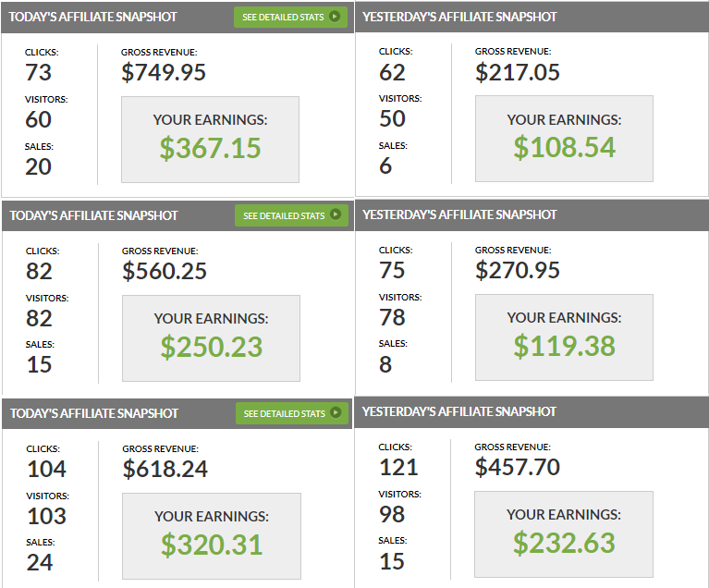
Task: Select the $457.70 gross revenue value
Action: point(518,468)
